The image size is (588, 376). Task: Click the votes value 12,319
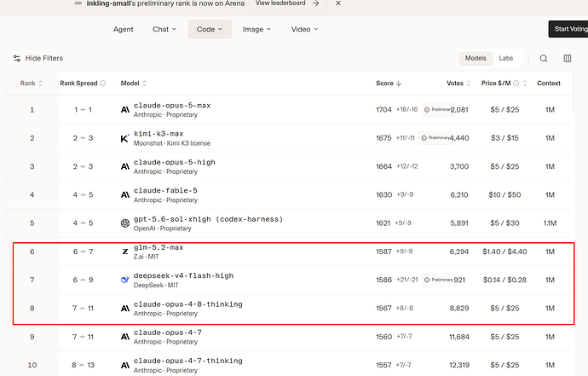(x=459, y=365)
